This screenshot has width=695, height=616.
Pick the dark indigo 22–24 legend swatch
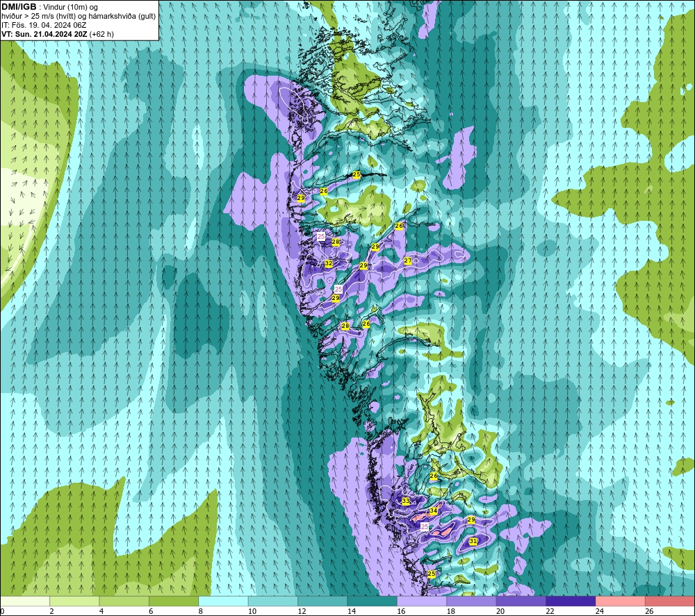(x=571, y=601)
